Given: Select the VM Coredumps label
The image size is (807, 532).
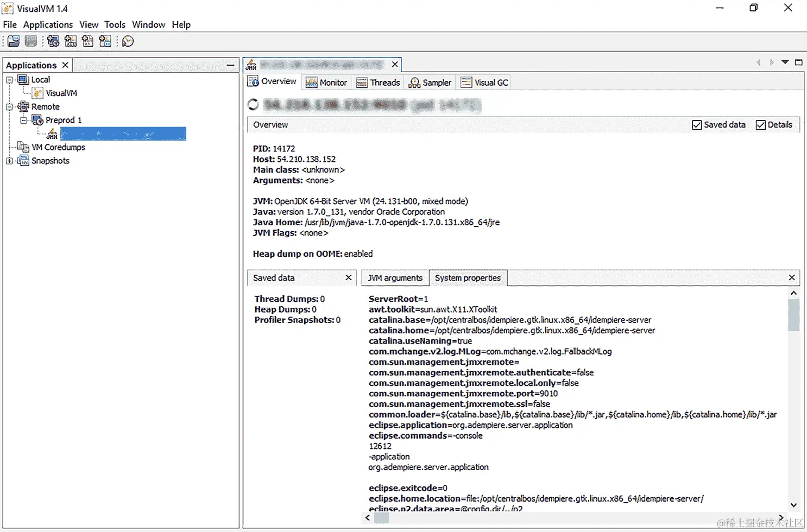Looking at the screenshot, I should coord(58,147).
